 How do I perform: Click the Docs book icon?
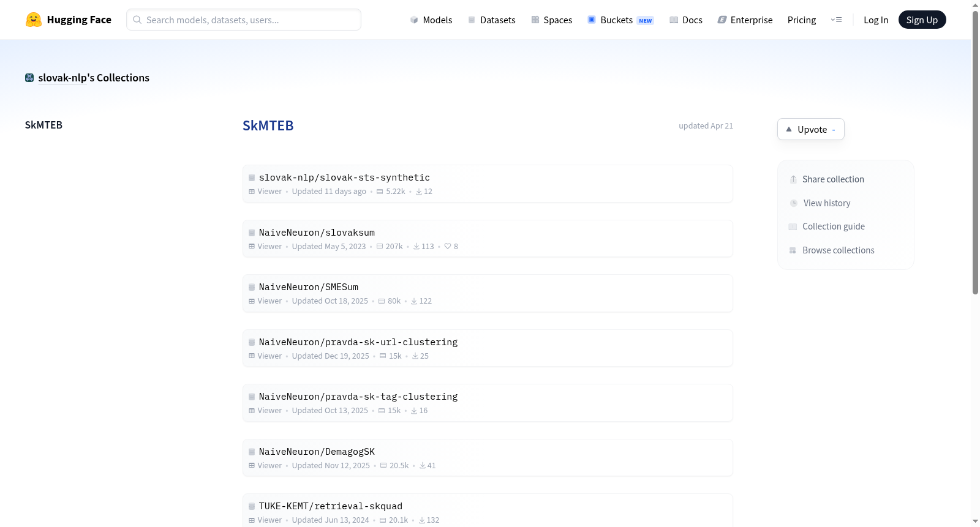point(674,20)
